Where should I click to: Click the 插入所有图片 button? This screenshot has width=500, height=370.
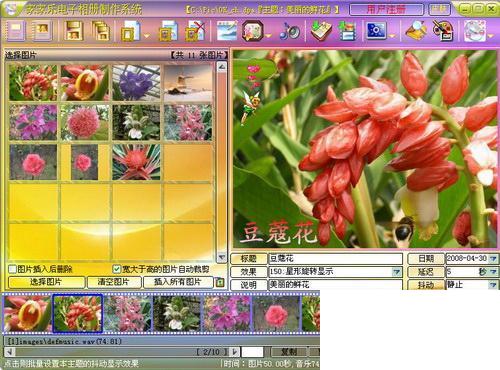(x=178, y=282)
